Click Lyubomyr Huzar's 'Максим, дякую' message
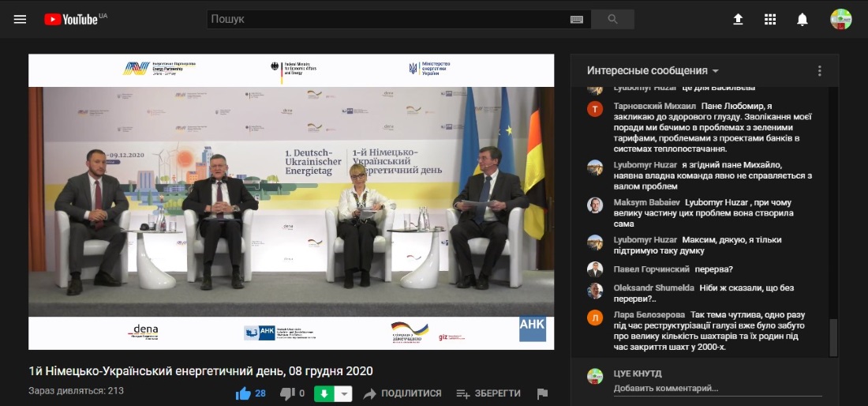The width and height of the screenshot is (868, 406). point(698,246)
